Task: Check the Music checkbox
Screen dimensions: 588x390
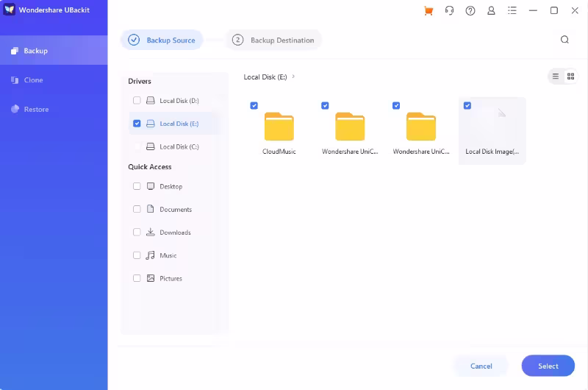Action: click(137, 255)
